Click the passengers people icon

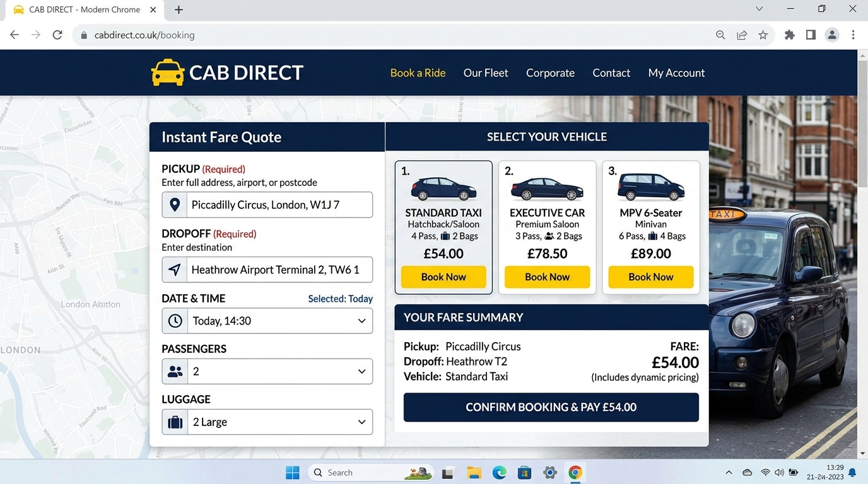[175, 371]
